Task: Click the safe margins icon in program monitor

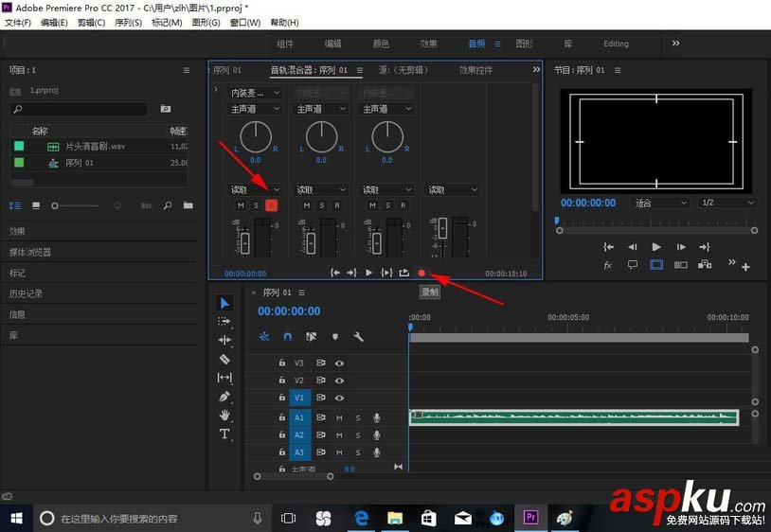Action: (656, 265)
